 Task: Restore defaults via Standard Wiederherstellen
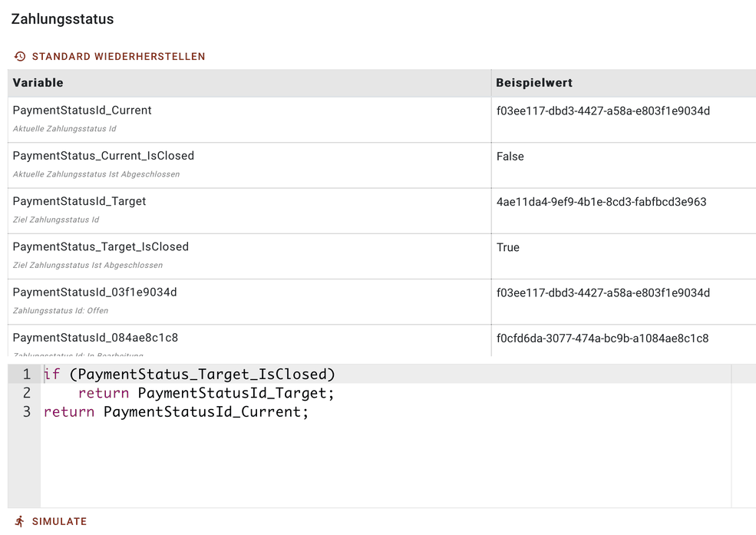[x=110, y=56]
